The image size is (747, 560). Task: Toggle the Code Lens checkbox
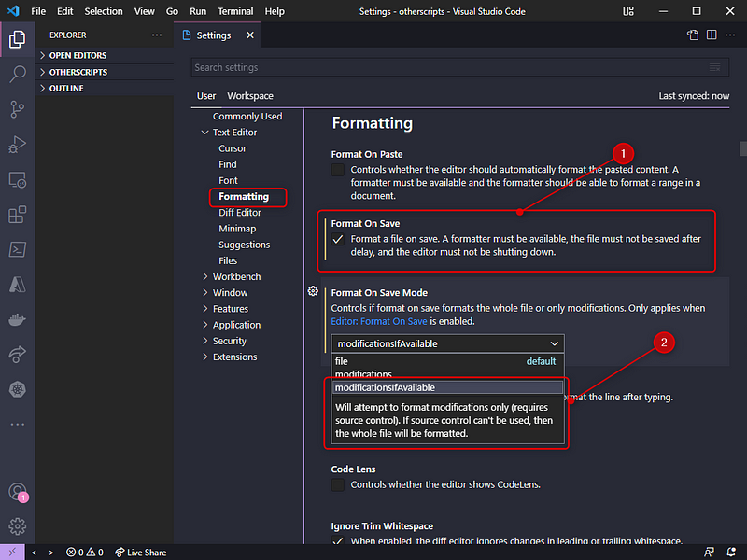pyautogui.click(x=338, y=484)
